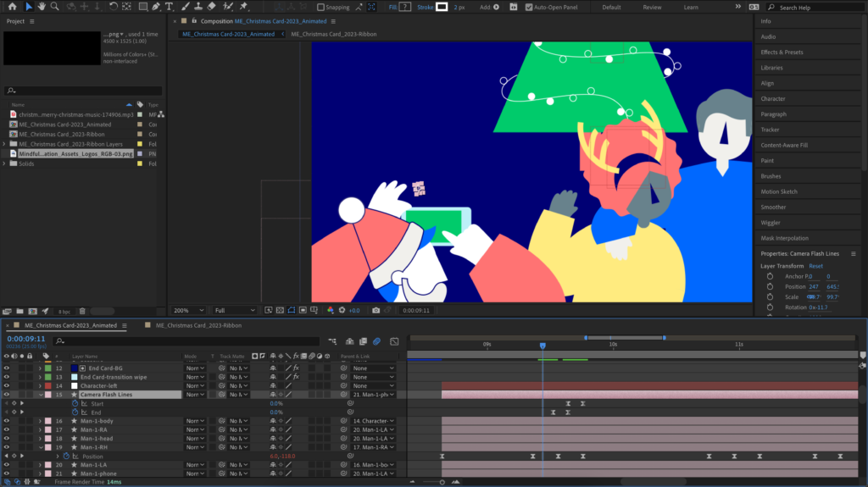Expand ME_Christmas Card_2023-Ribbon Layers folder

coord(4,144)
